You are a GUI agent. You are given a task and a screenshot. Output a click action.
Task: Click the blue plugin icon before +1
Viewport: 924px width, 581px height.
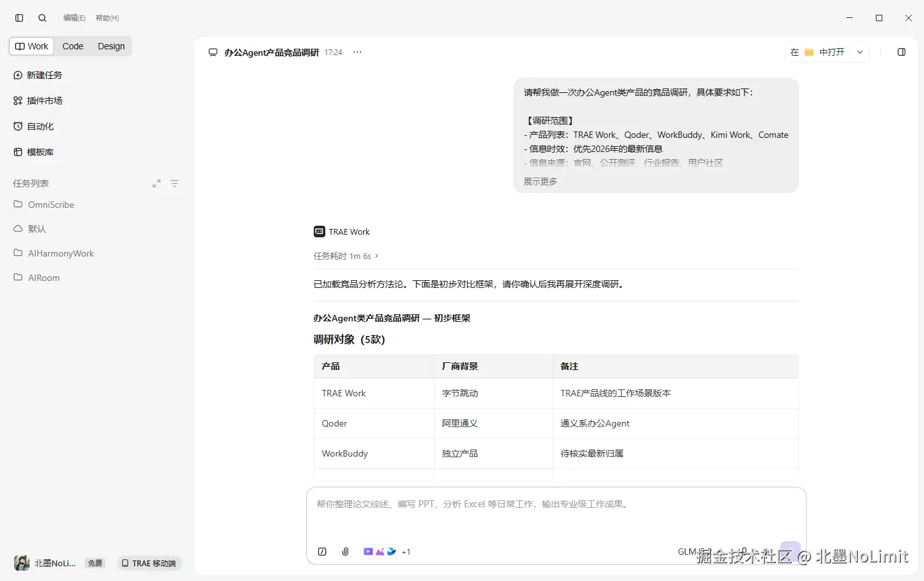pyautogui.click(x=391, y=552)
